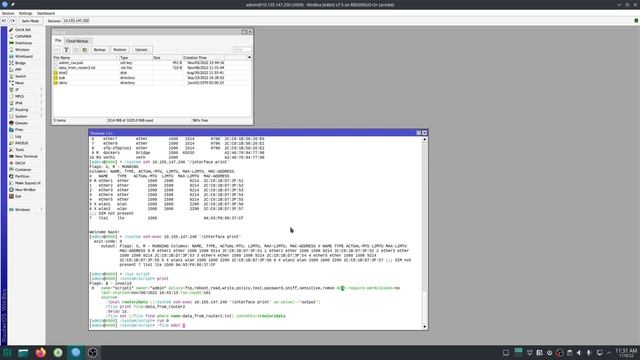Image resolution: width=640 pixels, height=360 pixels.
Task: Toggle the Safe Mode button
Action: [30, 21]
